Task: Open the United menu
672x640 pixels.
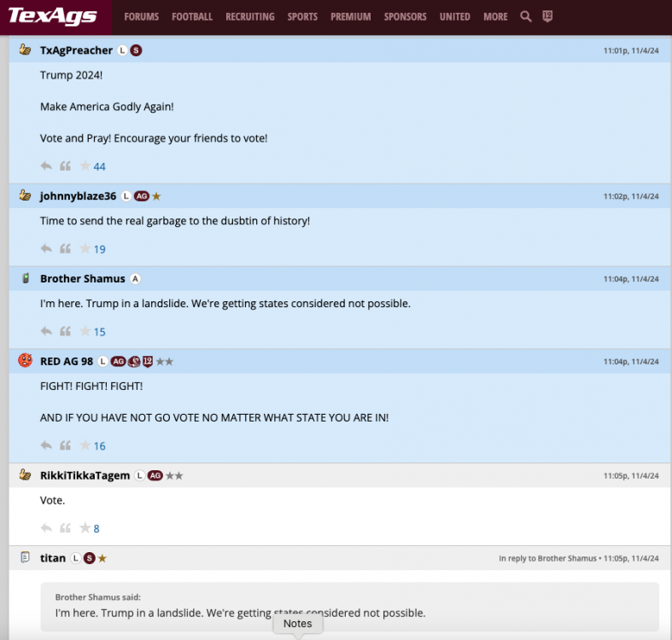Action: click(x=455, y=17)
